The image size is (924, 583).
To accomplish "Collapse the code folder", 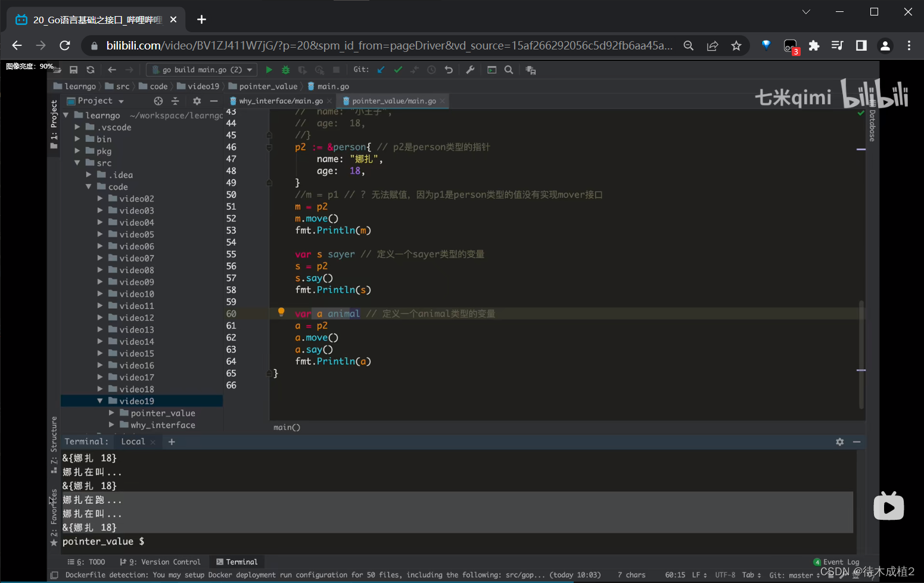I will click(89, 187).
